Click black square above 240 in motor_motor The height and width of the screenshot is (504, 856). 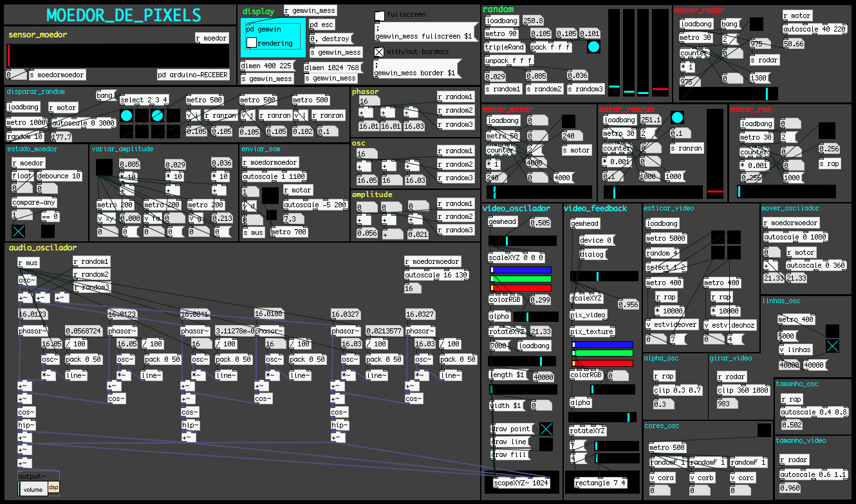coord(568,121)
